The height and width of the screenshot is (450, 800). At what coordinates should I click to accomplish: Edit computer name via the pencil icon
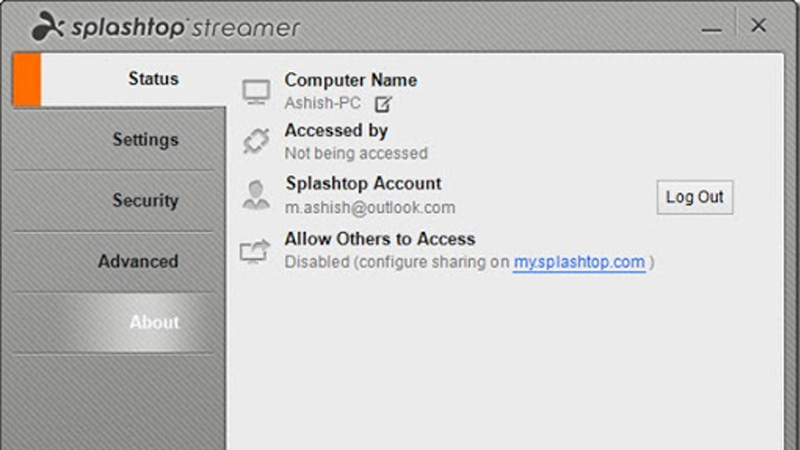[x=383, y=104]
